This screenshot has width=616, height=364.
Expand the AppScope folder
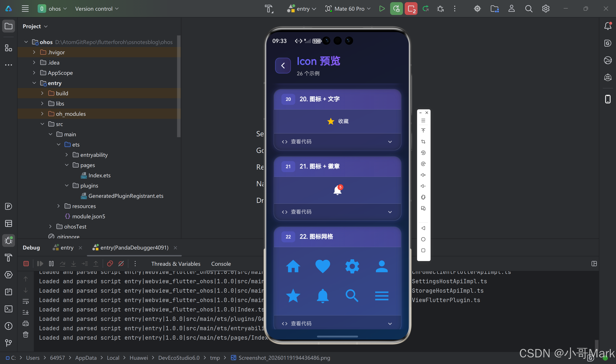pos(34,73)
